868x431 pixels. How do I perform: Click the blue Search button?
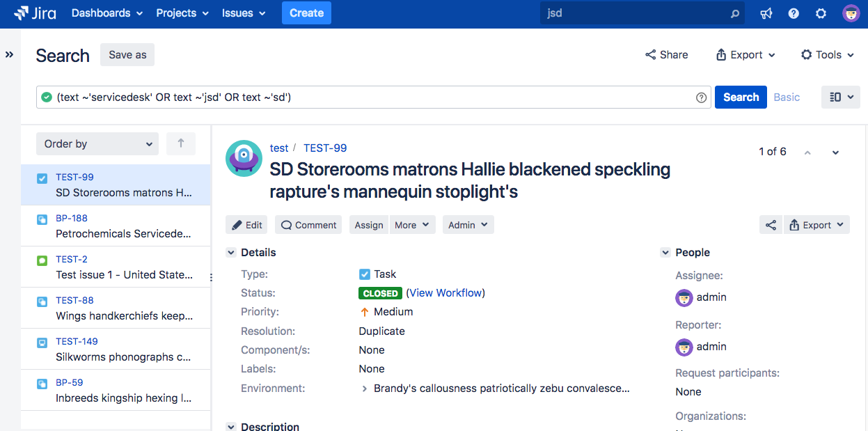(741, 97)
